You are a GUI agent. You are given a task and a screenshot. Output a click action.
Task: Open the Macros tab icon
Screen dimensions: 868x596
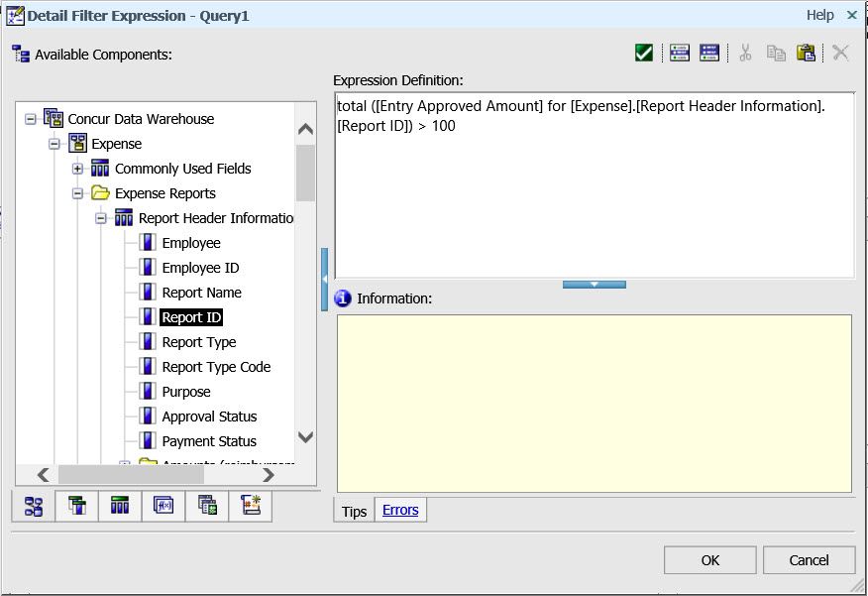(251, 507)
